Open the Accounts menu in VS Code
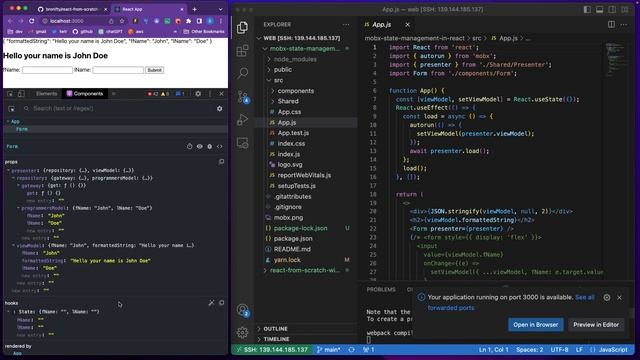Viewport: 640px width, 360px height. point(242,310)
